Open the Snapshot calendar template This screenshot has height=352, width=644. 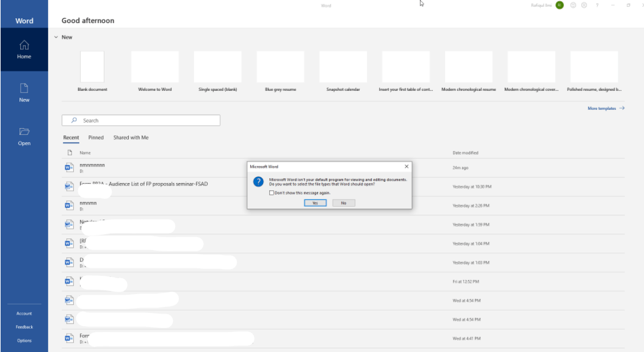pos(343,67)
